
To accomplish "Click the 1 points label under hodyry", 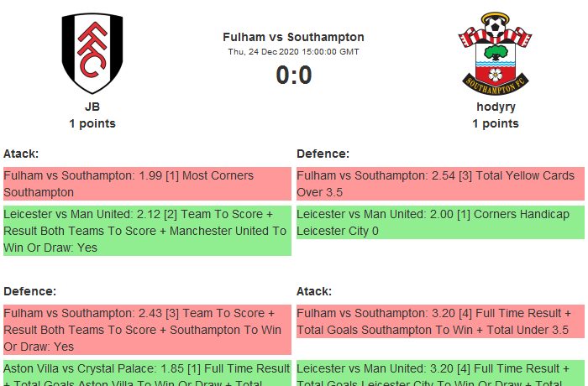I will pos(496,123).
